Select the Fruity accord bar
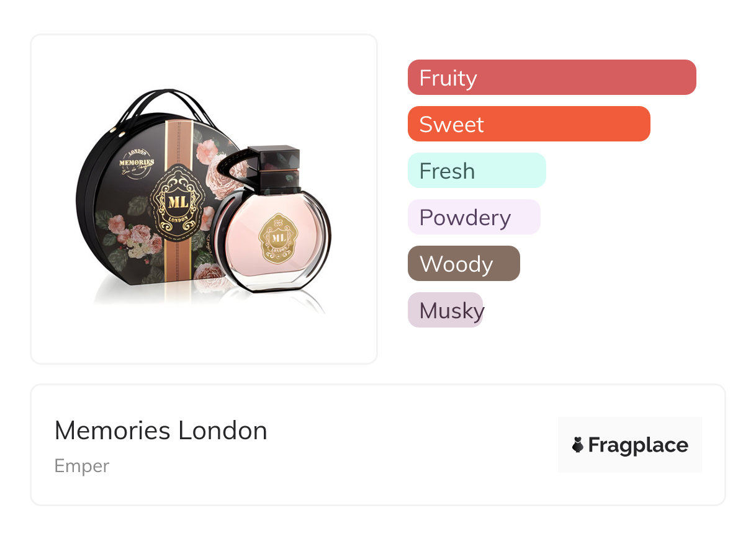This screenshot has width=756, height=536. [551, 78]
